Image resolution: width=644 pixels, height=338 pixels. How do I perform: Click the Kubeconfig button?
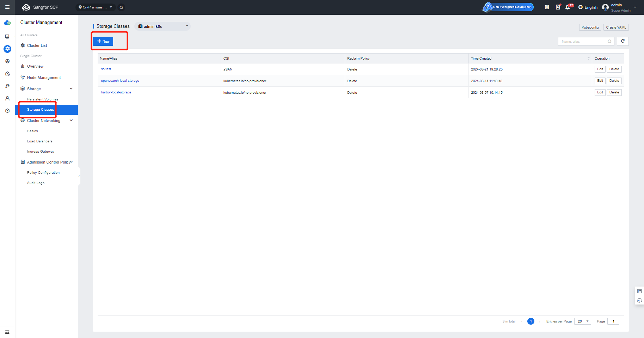pyautogui.click(x=590, y=27)
